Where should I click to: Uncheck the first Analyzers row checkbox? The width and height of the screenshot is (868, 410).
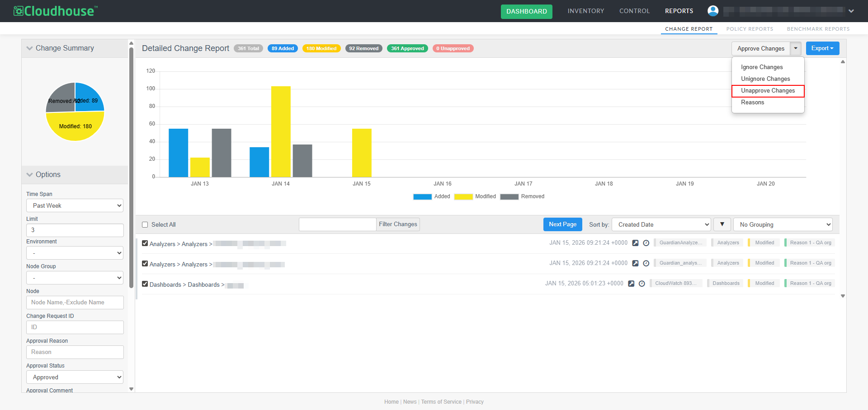[x=145, y=243]
